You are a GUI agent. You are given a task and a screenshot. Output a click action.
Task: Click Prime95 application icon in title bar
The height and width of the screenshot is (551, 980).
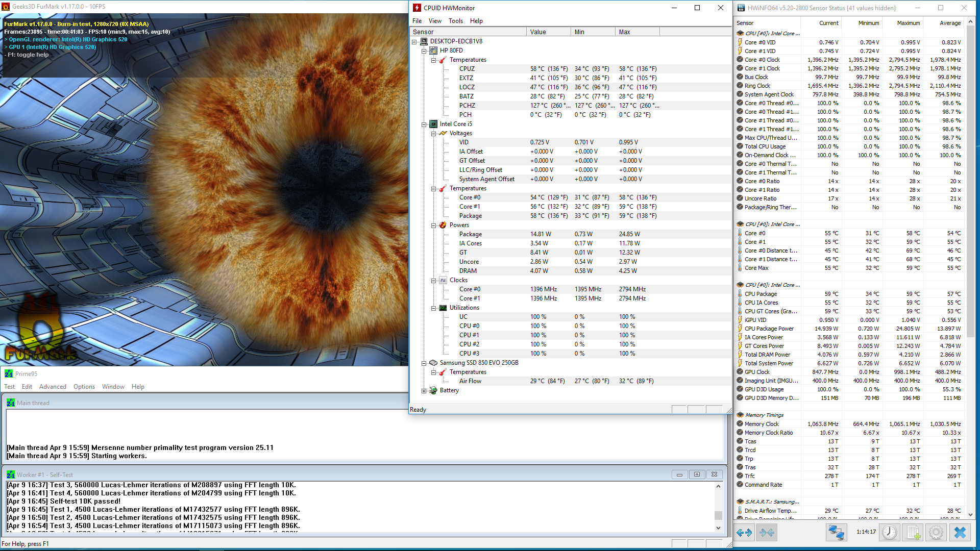click(9, 374)
